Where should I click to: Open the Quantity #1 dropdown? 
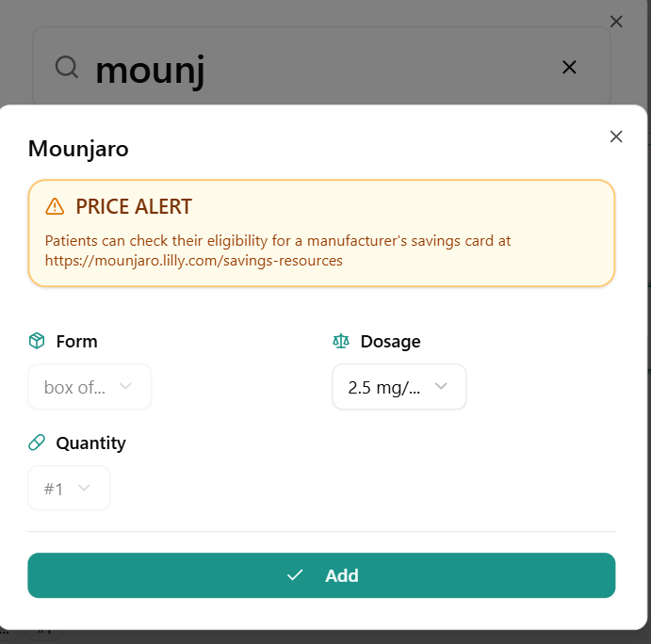[69, 489]
